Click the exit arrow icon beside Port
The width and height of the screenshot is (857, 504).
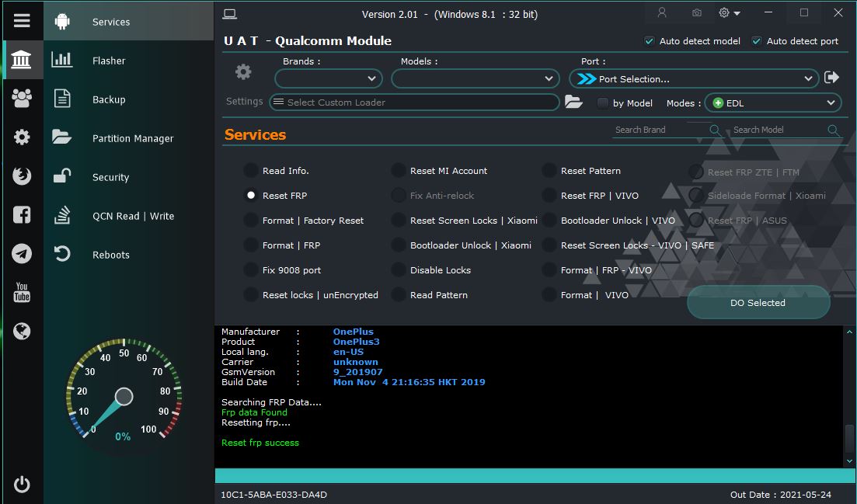pos(831,78)
